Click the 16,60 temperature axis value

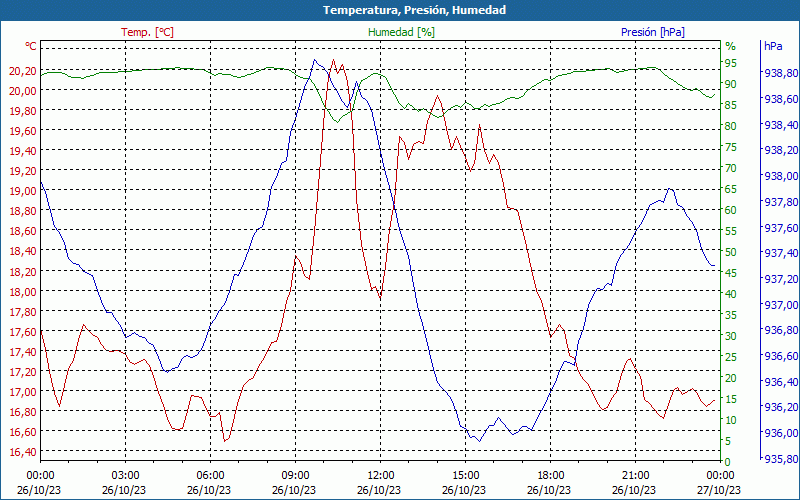23,432
